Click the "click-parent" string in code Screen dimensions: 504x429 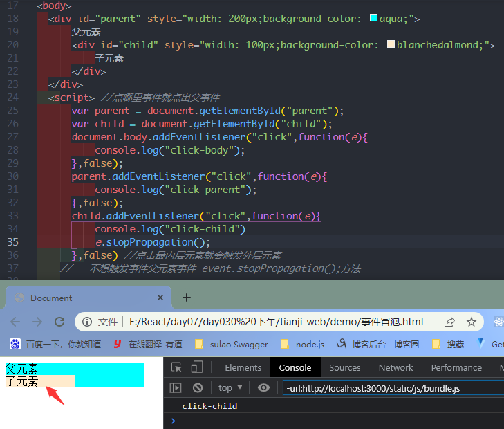(x=205, y=190)
